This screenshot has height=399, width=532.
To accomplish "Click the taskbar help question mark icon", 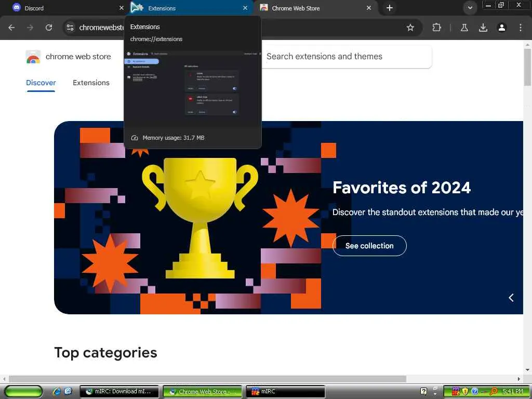I will click(x=423, y=392).
